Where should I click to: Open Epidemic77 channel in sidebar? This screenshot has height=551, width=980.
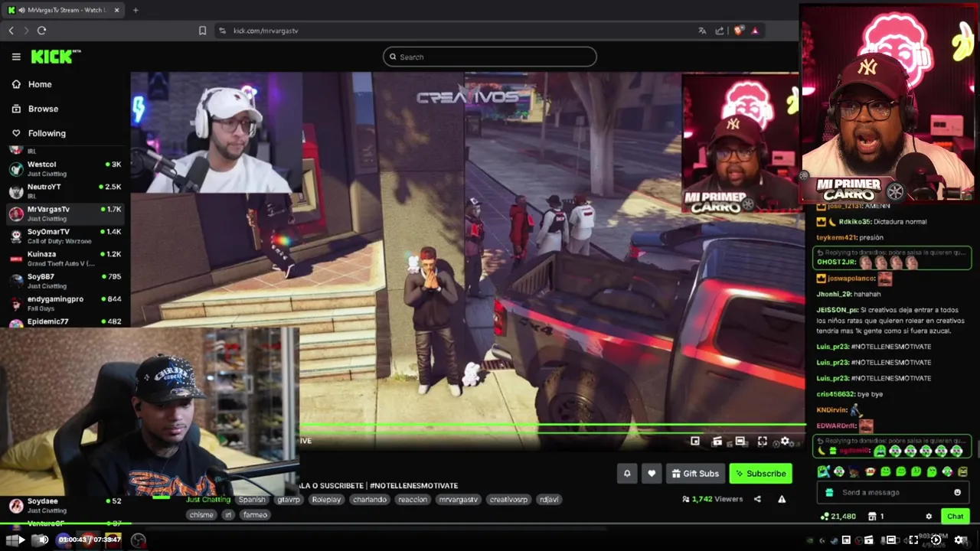[64, 322]
